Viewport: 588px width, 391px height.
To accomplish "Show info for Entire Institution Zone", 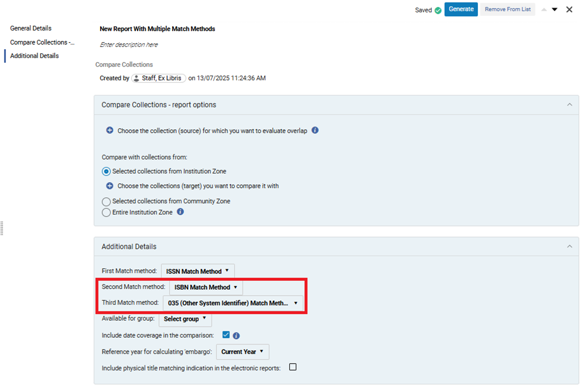I will 180,212.
